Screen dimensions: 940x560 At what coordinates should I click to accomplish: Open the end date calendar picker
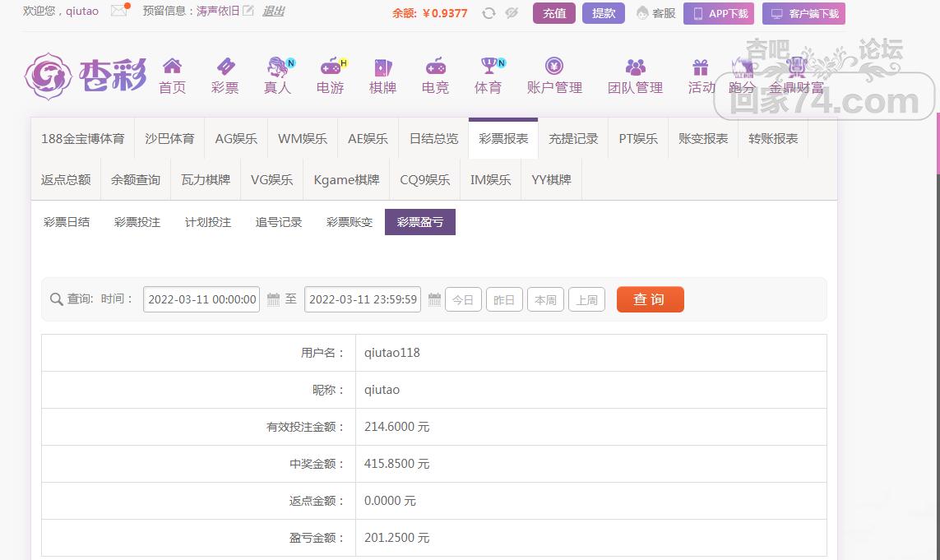click(434, 299)
